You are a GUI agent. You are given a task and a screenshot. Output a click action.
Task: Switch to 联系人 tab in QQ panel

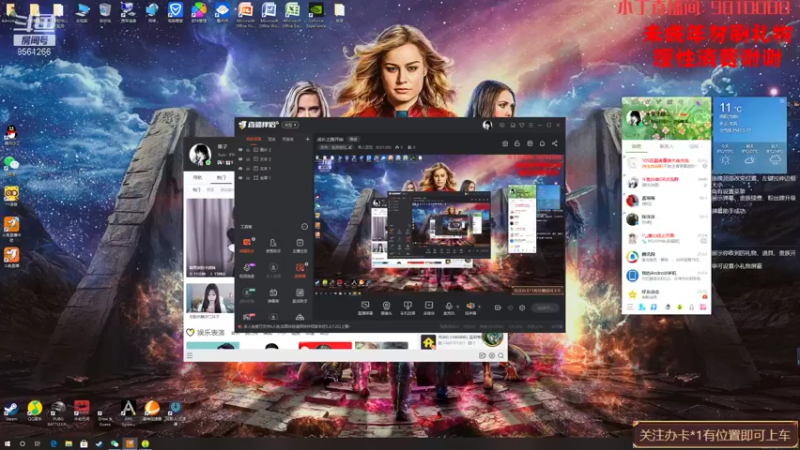pyautogui.click(x=666, y=146)
